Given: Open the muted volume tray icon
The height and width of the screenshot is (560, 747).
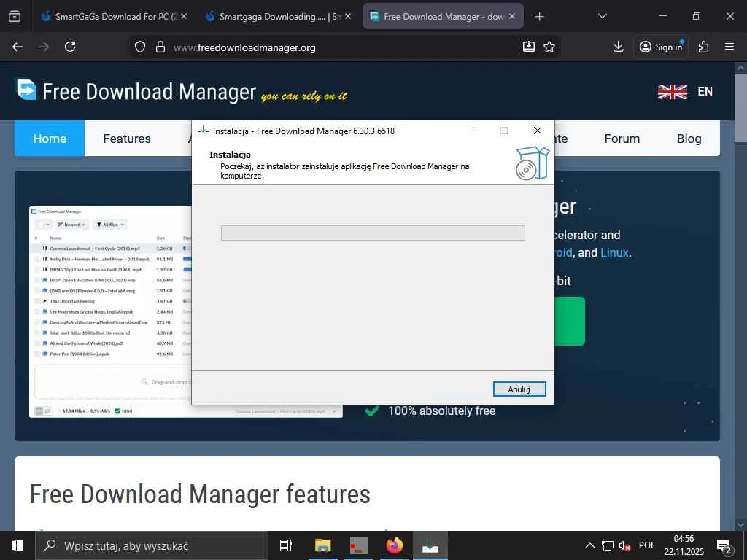Looking at the screenshot, I should [x=624, y=545].
